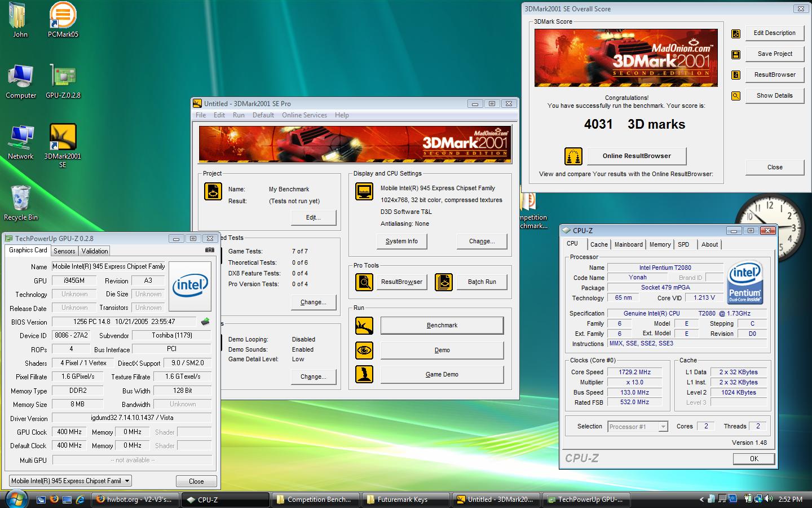Click Show Details magnifier icon

click(736, 96)
